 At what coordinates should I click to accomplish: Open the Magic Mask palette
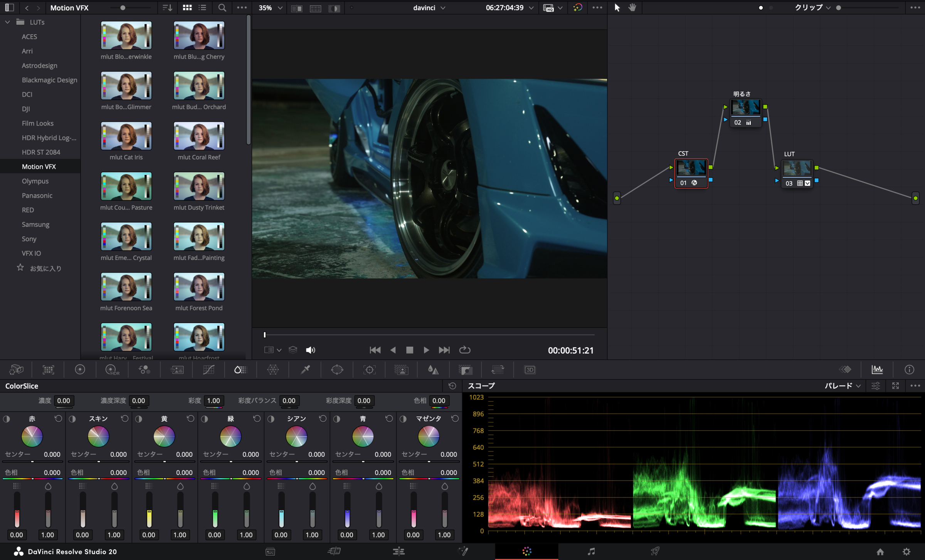tap(401, 370)
